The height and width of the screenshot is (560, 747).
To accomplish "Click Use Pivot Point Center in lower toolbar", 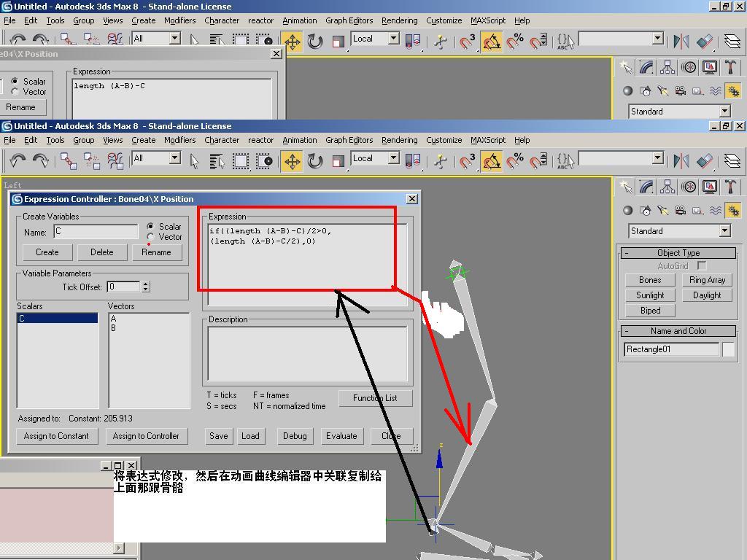I will point(413,161).
